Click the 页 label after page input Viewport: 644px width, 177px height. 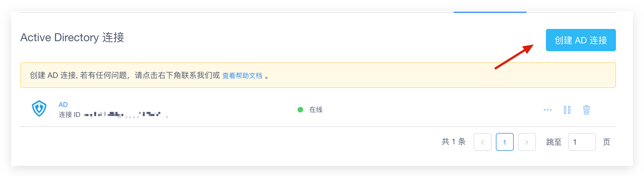pyautogui.click(x=606, y=142)
